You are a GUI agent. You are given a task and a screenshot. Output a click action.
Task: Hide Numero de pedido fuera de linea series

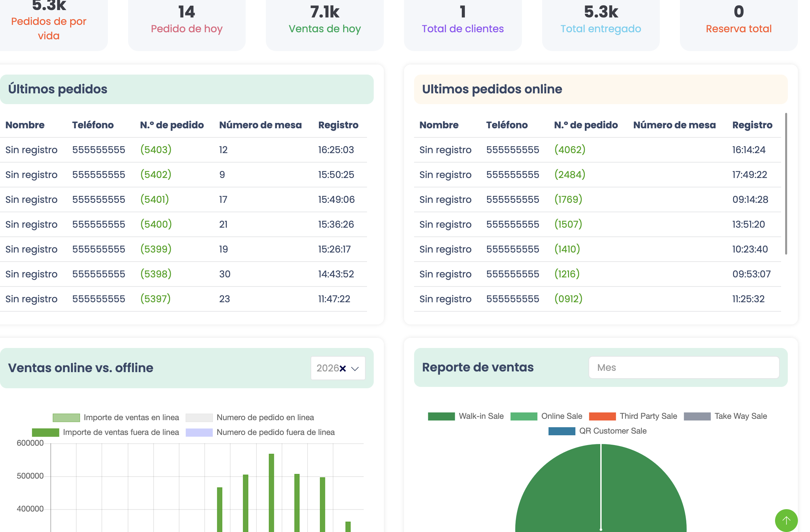pyautogui.click(x=260, y=432)
